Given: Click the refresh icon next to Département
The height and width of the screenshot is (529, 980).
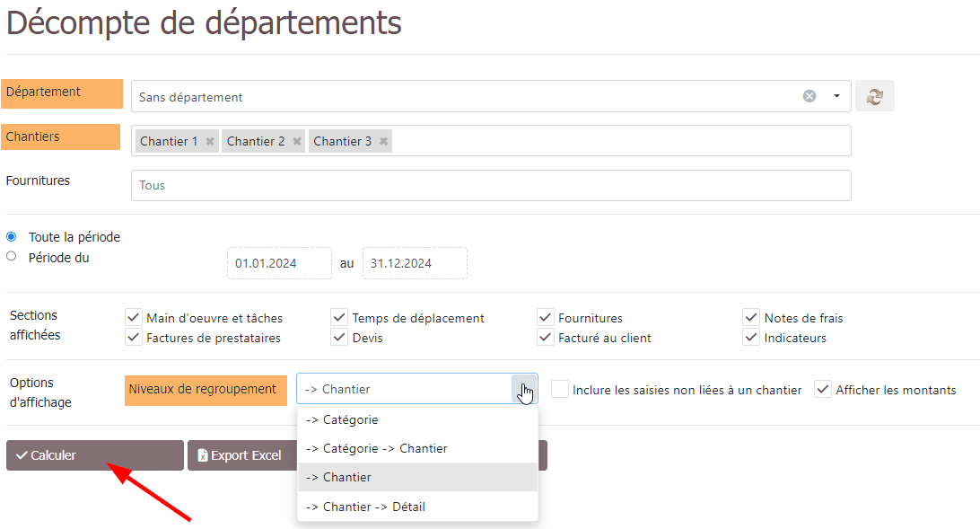Looking at the screenshot, I should point(874,96).
